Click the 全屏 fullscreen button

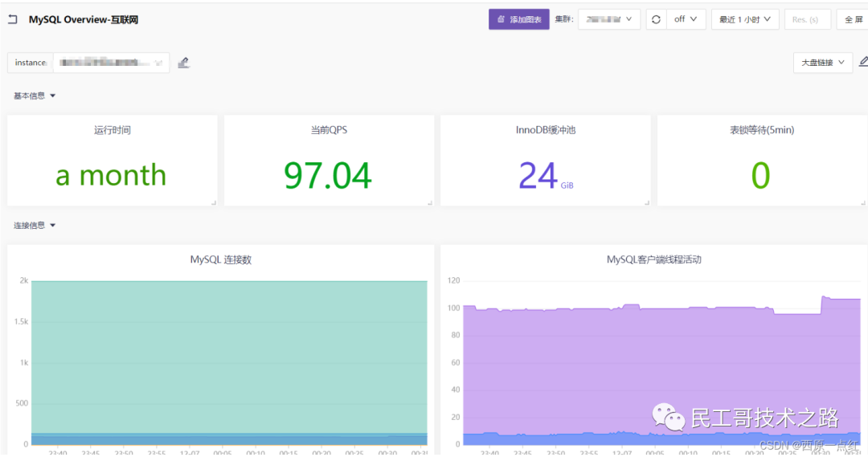853,19
